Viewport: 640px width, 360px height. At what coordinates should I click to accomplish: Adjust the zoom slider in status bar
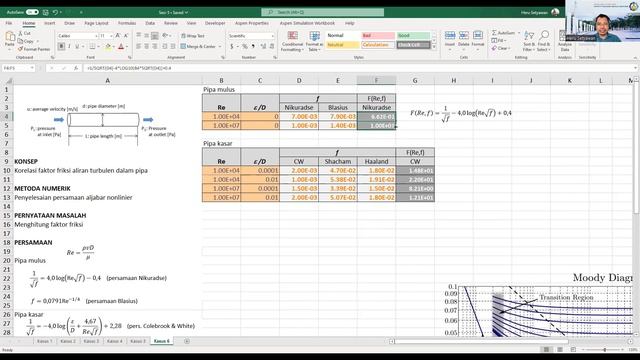click(605, 349)
